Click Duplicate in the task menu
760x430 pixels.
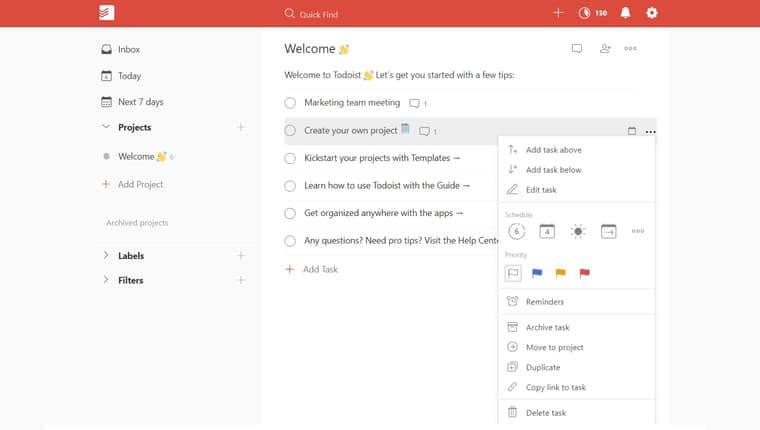pyautogui.click(x=577, y=367)
